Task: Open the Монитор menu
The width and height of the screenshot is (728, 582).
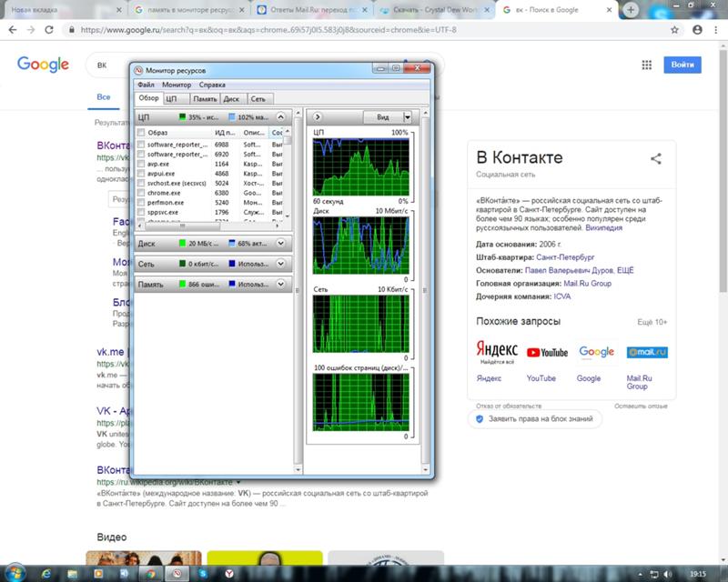Action: click(177, 85)
